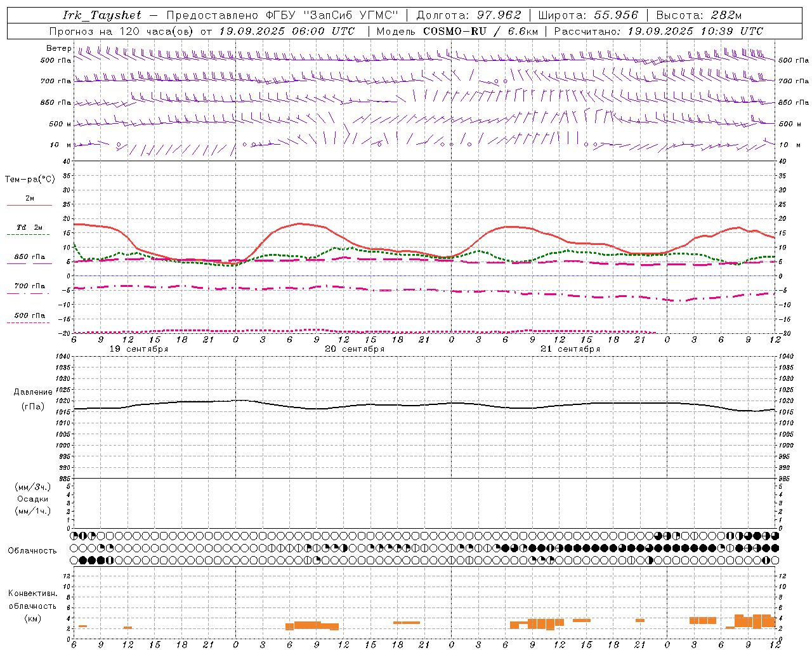Click the Широта: 55.956 value

tap(588, 15)
